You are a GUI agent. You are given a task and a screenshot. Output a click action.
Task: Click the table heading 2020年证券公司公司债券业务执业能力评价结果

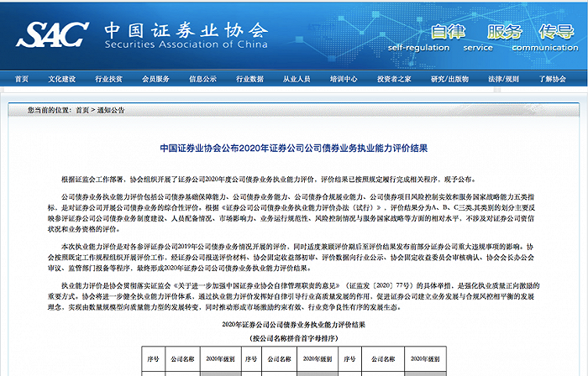click(294, 324)
